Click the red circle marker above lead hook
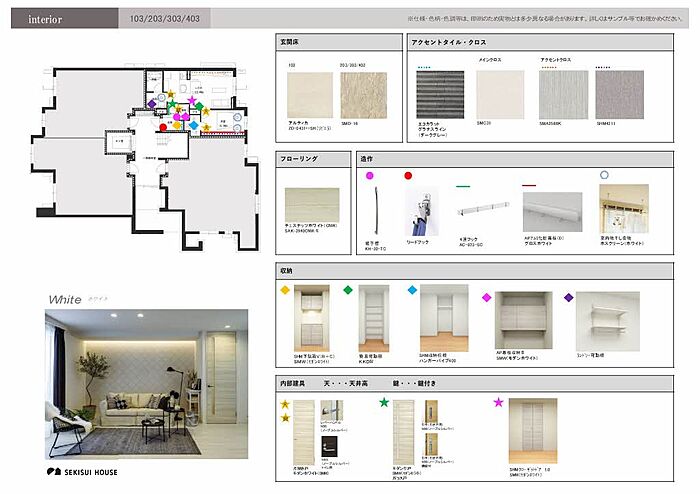 (x=408, y=175)
